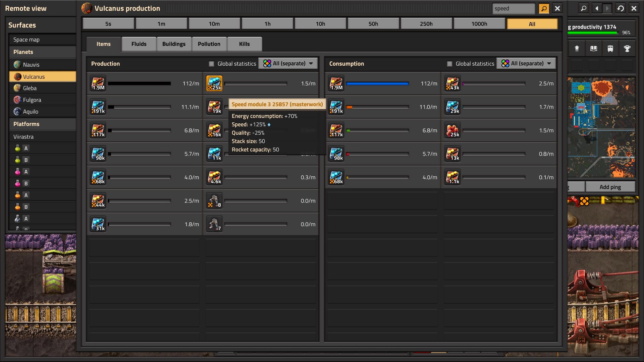Click the research productivity 96% progress bar
644x362 pixels.
(x=593, y=33)
